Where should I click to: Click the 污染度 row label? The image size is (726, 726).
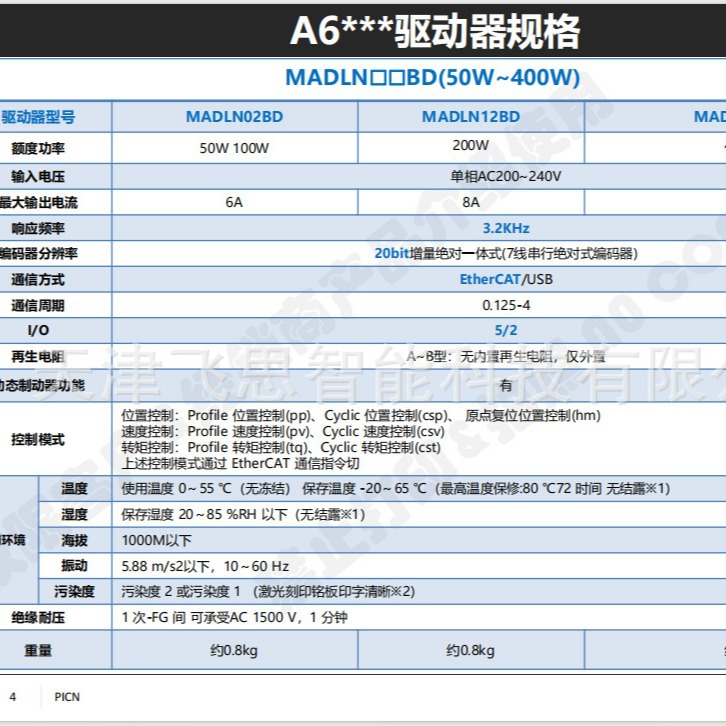[x=75, y=592]
